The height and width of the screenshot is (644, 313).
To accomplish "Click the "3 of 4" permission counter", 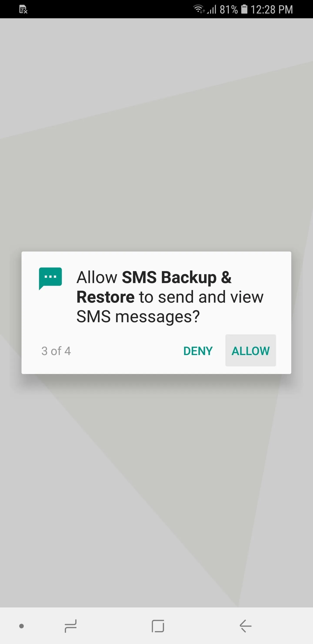I will tap(56, 351).
